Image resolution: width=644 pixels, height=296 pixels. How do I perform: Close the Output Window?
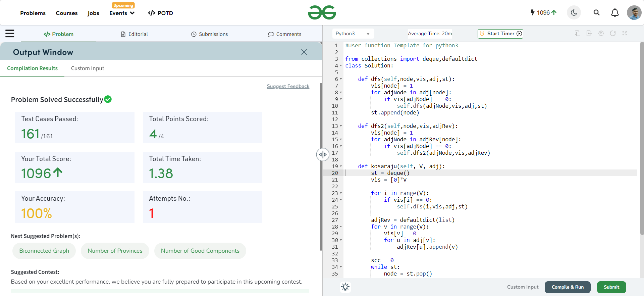304,52
